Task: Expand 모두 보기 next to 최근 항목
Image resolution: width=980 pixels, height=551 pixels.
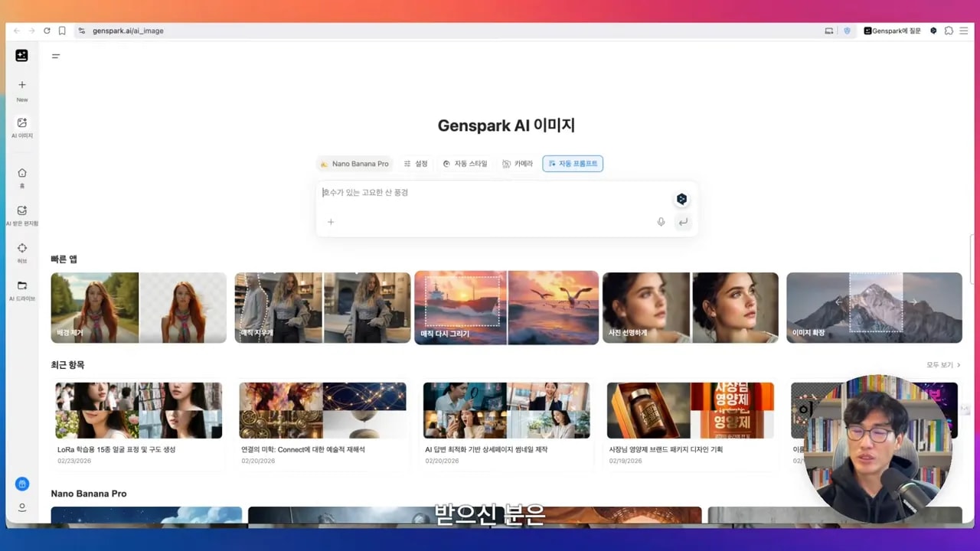Action: pyautogui.click(x=940, y=365)
